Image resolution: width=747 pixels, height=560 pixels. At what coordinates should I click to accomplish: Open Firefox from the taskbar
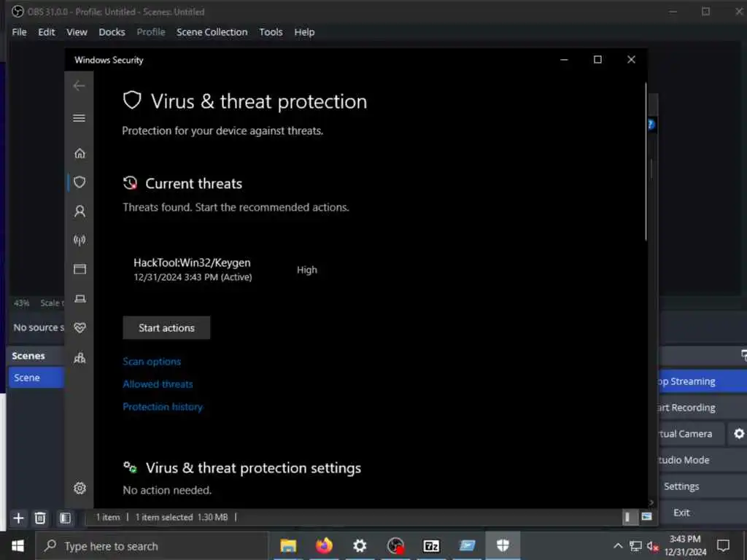(x=324, y=545)
